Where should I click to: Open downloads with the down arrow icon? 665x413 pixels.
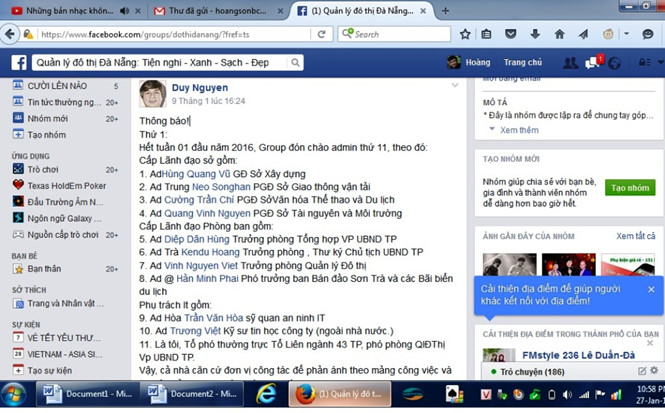[x=535, y=34]
